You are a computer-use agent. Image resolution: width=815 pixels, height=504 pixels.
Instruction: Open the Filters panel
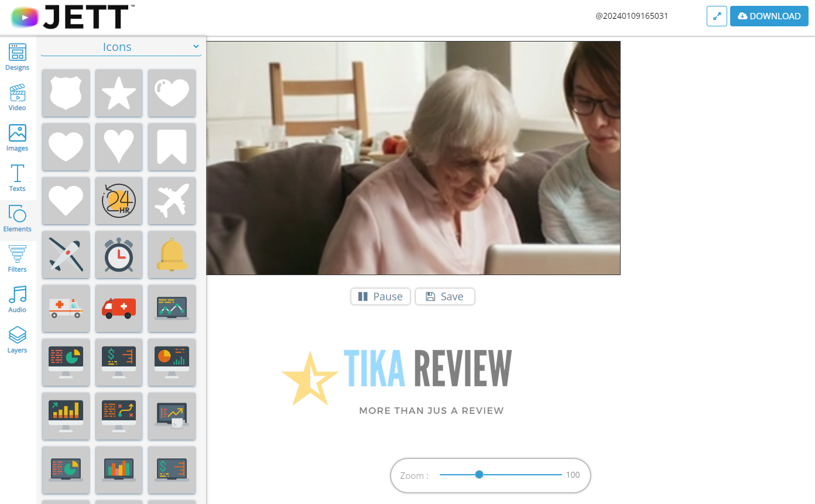17,259
